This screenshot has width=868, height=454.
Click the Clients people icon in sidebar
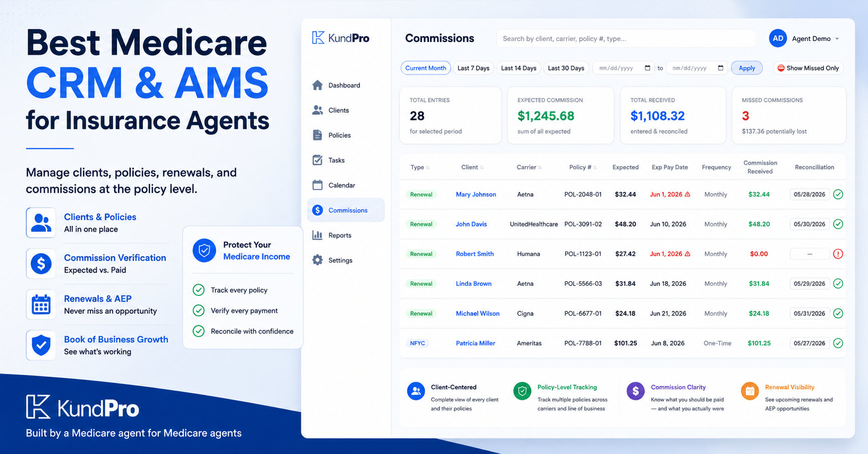click(x=317, y=110)
